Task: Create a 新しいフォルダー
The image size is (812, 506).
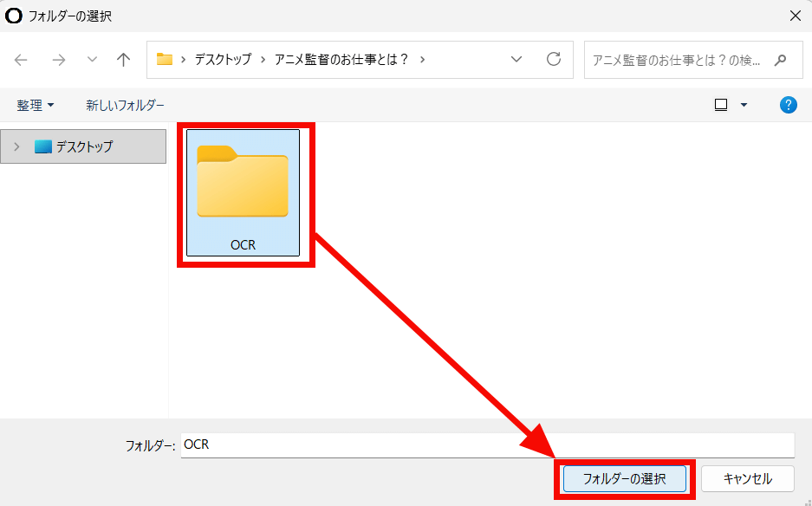Action: [x=125, y=105]
